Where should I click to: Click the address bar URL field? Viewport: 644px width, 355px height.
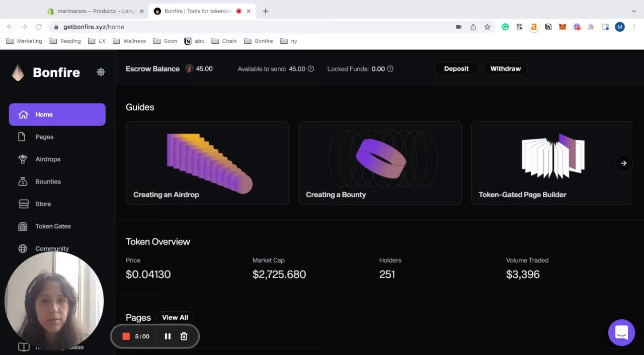[x=252, y=27]
